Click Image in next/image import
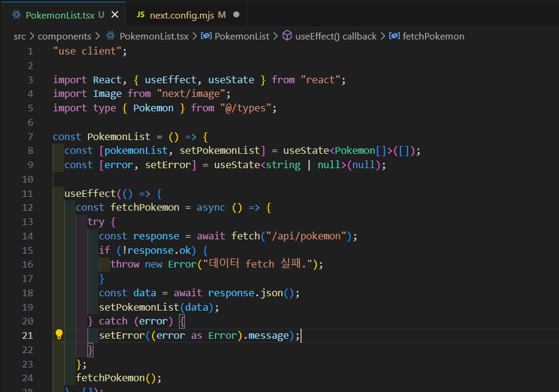 [107, 94]
